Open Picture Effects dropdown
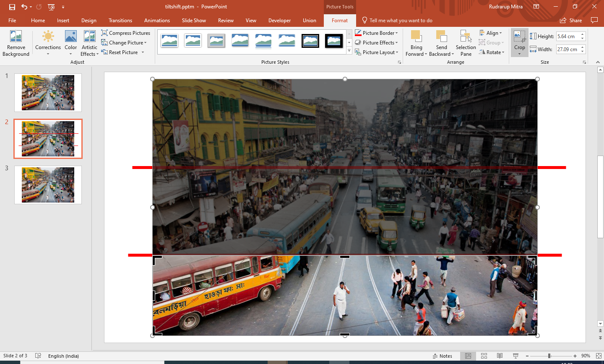This screenshot has width=604, height=364. click(376, 42)
